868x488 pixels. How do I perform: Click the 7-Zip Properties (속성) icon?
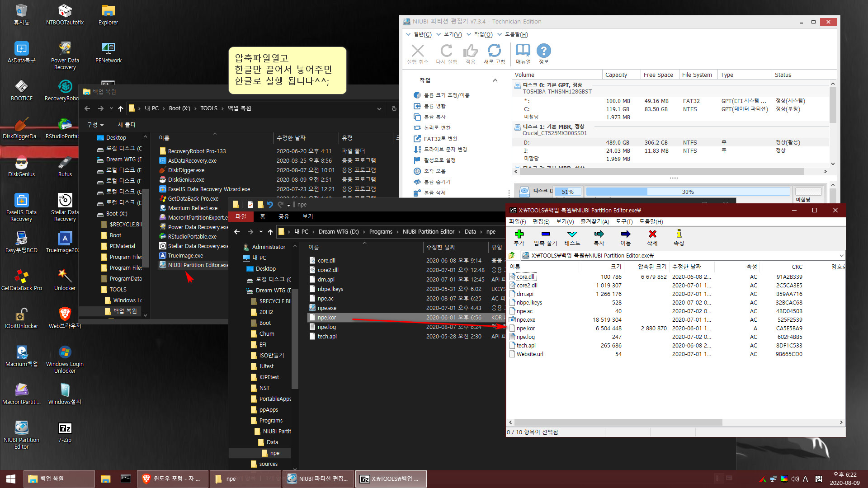679,234
